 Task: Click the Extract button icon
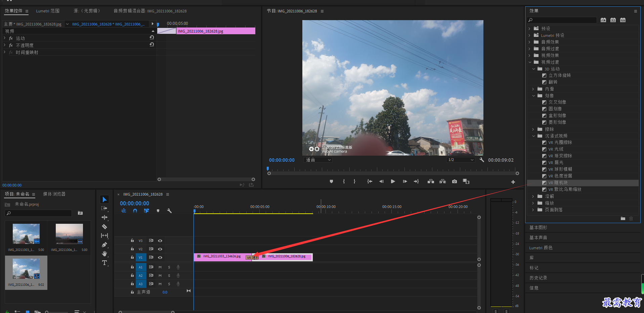coord(443,181)
